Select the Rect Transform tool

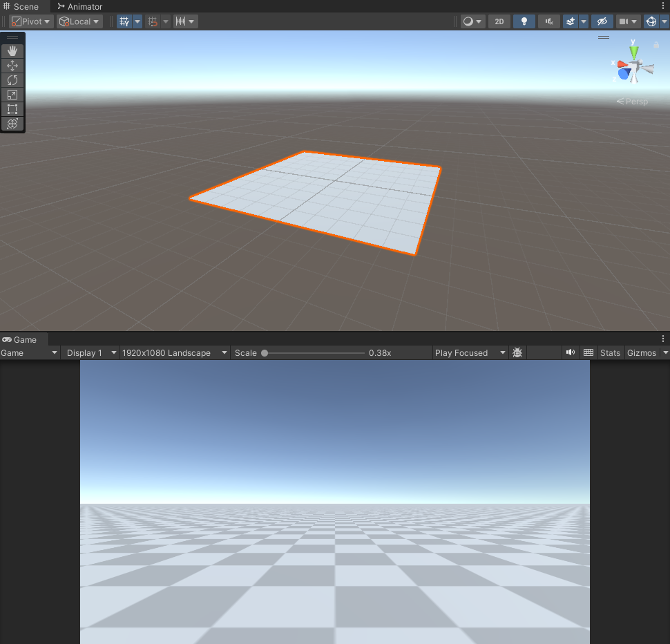12,108
